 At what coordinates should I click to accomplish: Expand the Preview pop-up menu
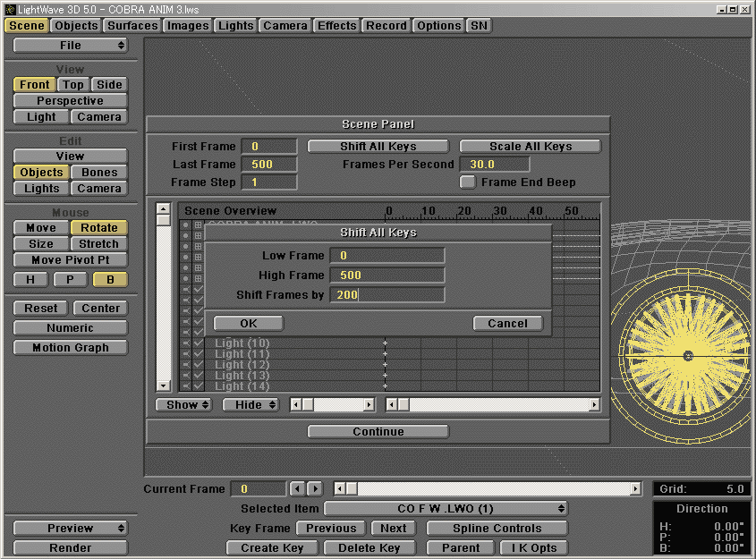[x=71, y=529]
